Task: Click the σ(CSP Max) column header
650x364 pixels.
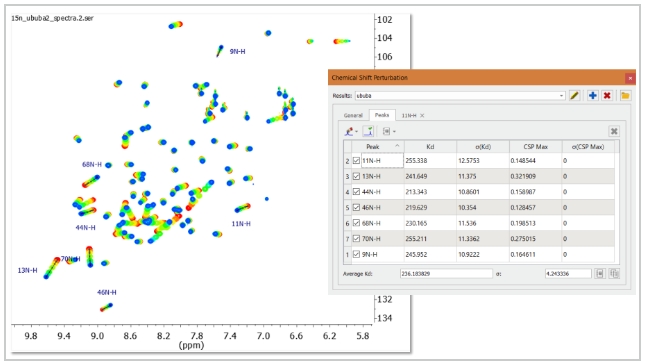Action: [588, 147]
